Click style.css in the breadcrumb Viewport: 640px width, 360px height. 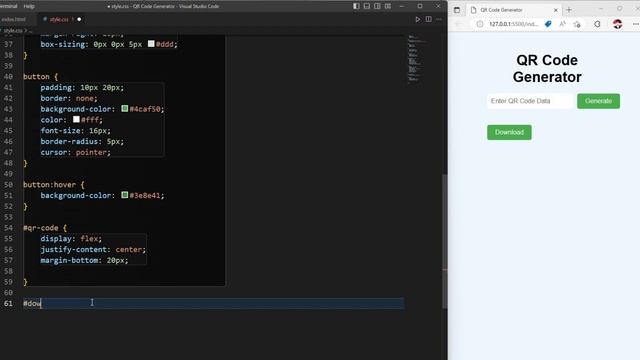pyautogui.click(x=13, y=30)
